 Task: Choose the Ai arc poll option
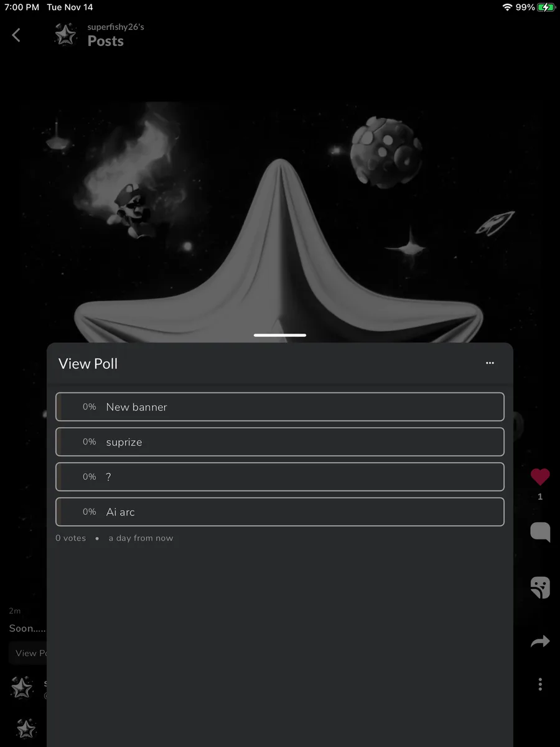pyautogui.click(x=280, y=512)
